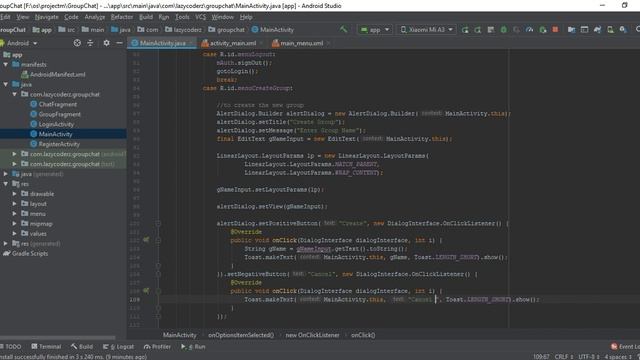Click the green Debug app bug icon
The height and width of the screenshot is (360, 640).
coord(504,29)
